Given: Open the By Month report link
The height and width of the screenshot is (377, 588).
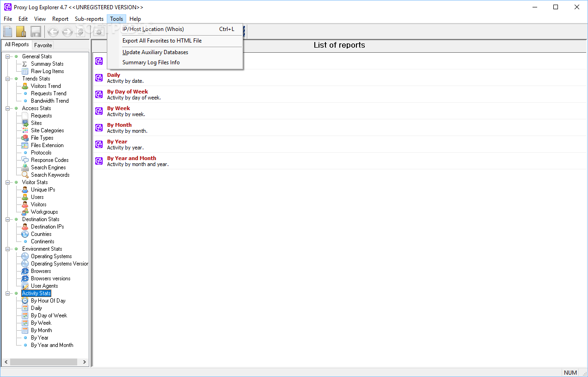Looking at the screenshot, I should pos(119,125).
